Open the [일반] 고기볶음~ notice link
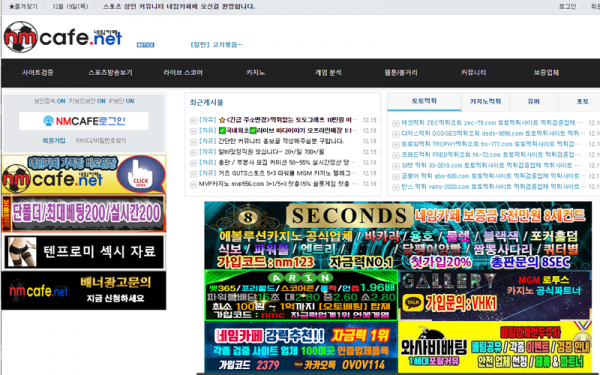This screenshot has width=600, height=375. click(216, 45)
